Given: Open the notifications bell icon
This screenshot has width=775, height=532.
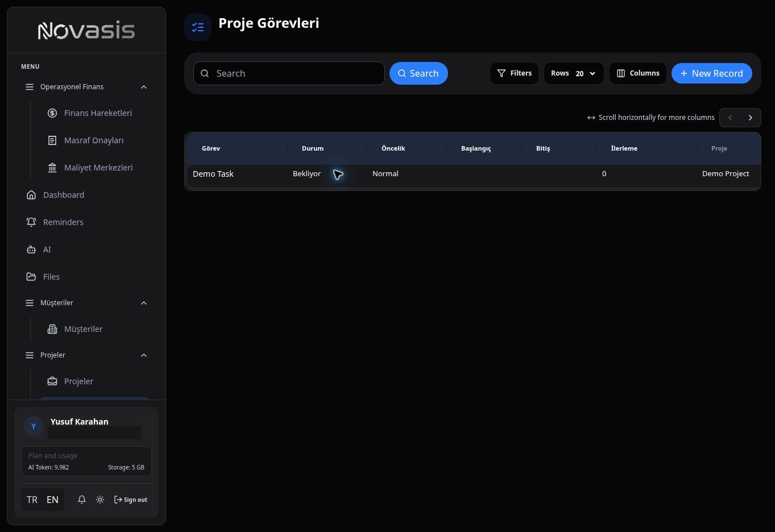Looking at the screenshot, I should (82, 500).
